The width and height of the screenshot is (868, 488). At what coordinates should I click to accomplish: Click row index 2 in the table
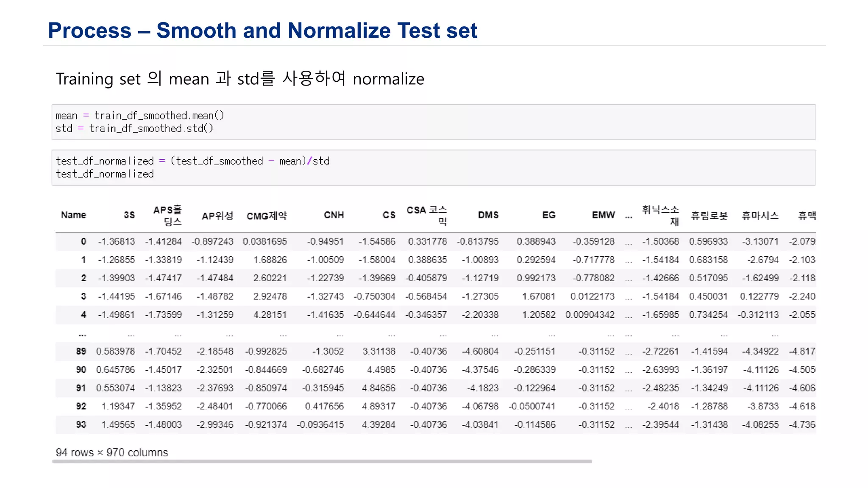point(83,278)
